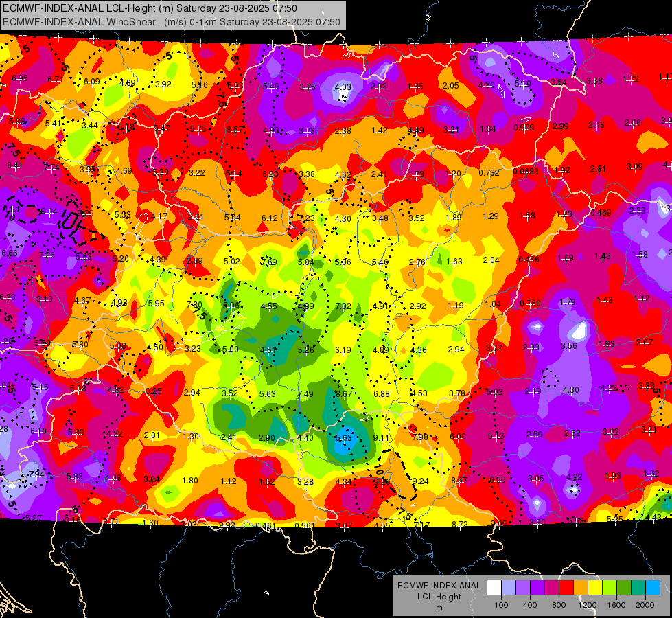The image size is (672, 618).
Task: Click the wind shear value '7.49'
Action: [305, 393]
